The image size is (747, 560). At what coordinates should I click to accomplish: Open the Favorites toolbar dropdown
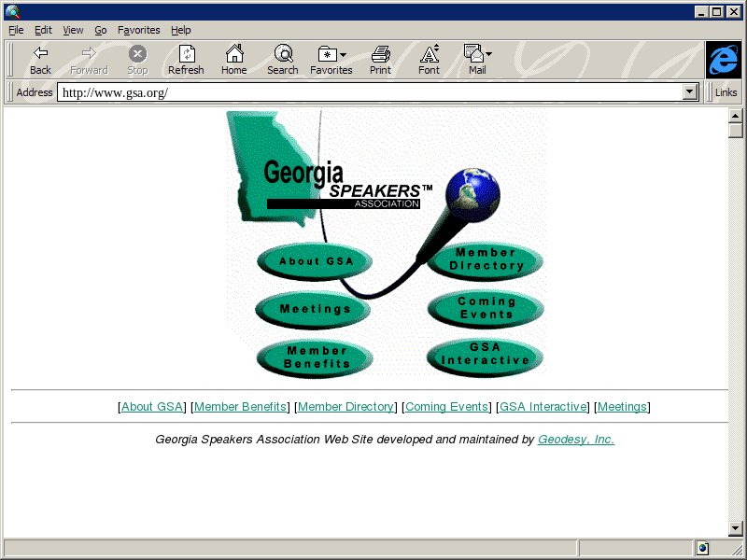click(x=331, y=60)
